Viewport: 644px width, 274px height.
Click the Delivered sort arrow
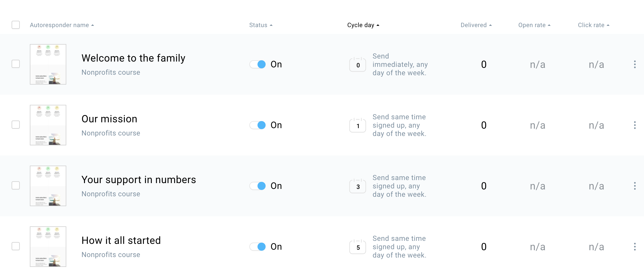(x=490, y=25)
